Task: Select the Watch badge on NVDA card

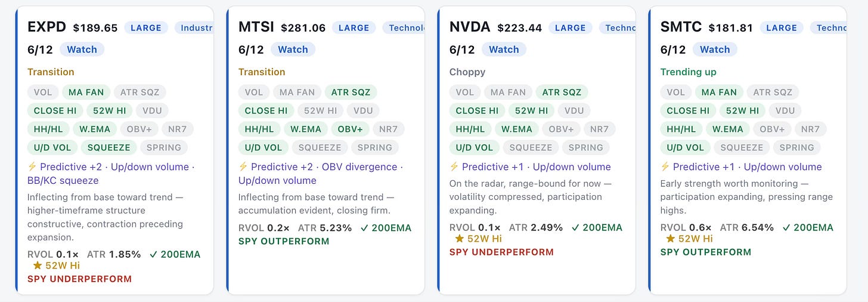Action: pos(504,50)
